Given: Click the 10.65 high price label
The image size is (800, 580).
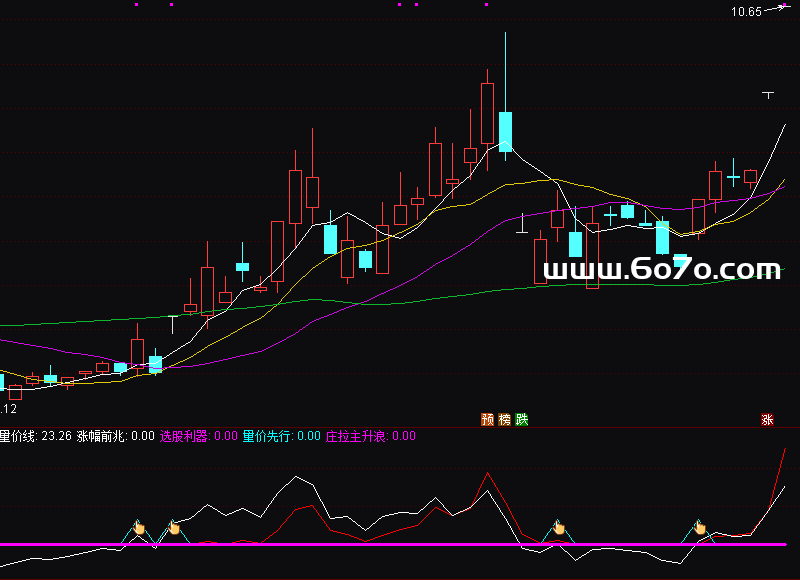Looking at the screenshot, I should click(746, 12).
